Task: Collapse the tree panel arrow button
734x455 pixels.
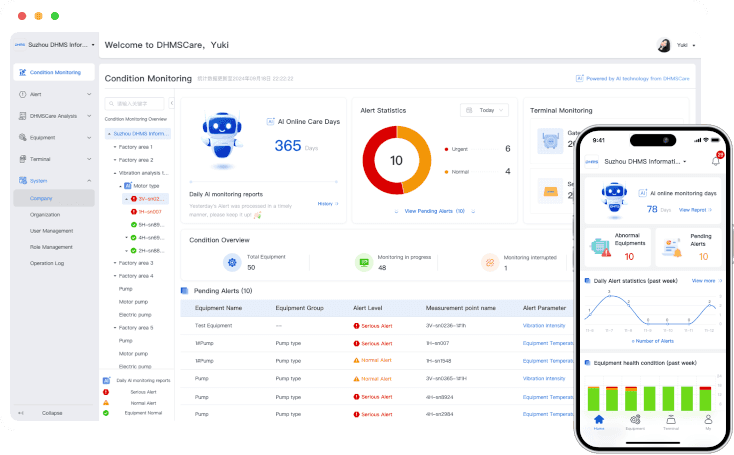Action: point(171,103)
